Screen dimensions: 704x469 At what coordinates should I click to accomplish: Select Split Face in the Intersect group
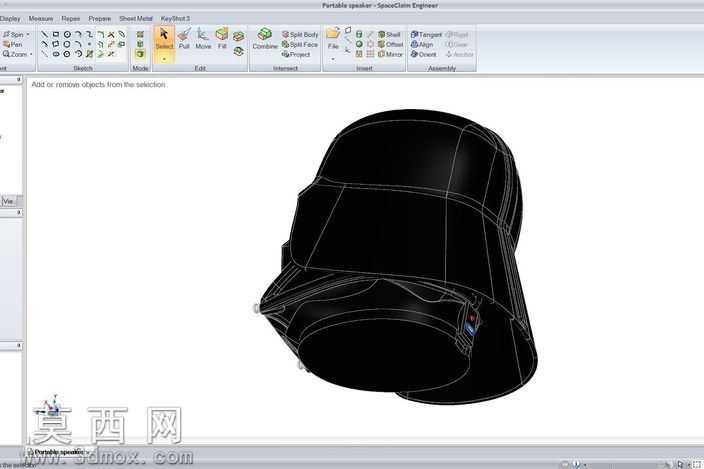(x=299, y=44)
